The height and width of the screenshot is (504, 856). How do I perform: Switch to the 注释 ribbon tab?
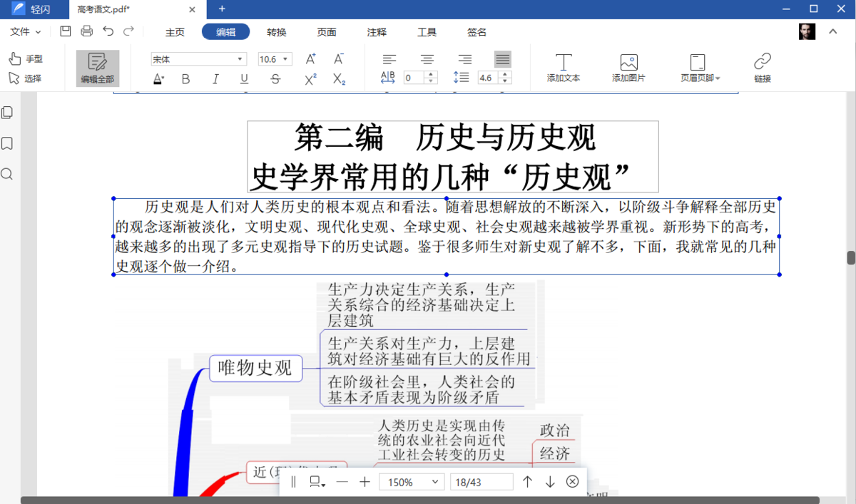(376, 32)
